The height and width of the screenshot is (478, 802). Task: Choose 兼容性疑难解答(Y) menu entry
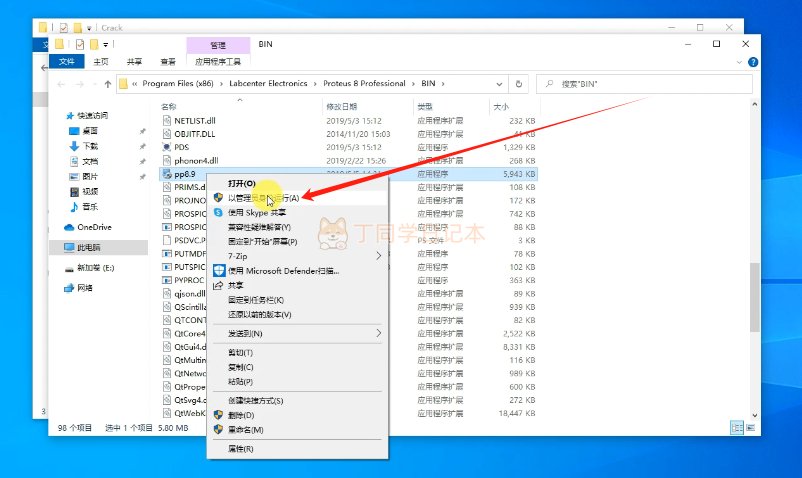point(297,227)
